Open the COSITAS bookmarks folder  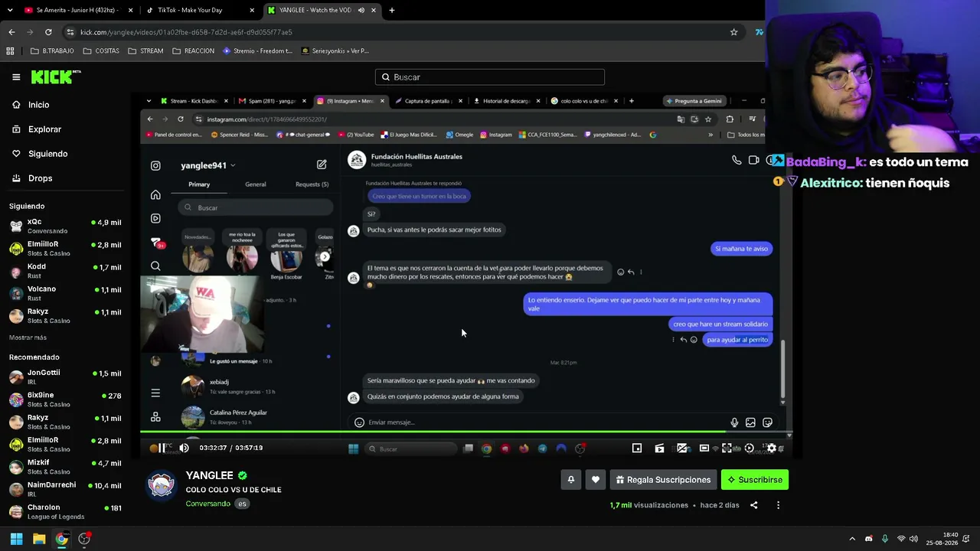pyautogui.click(x=101, y=51)
